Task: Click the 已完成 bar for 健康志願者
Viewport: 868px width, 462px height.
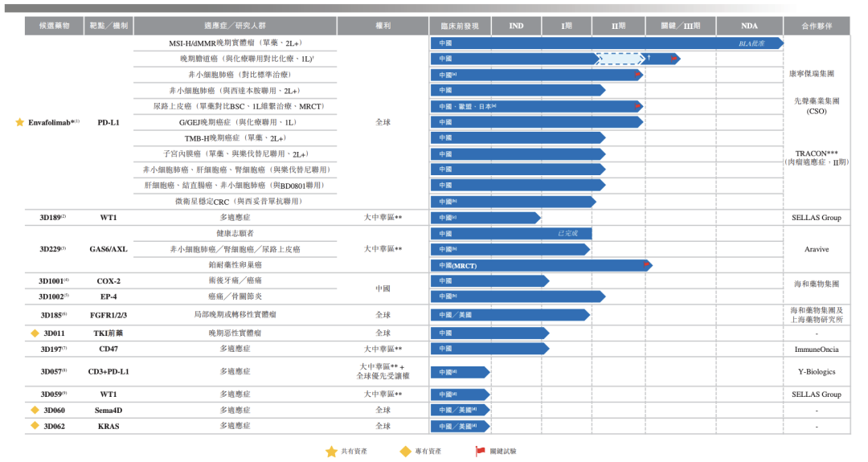Action: [511, 234]
